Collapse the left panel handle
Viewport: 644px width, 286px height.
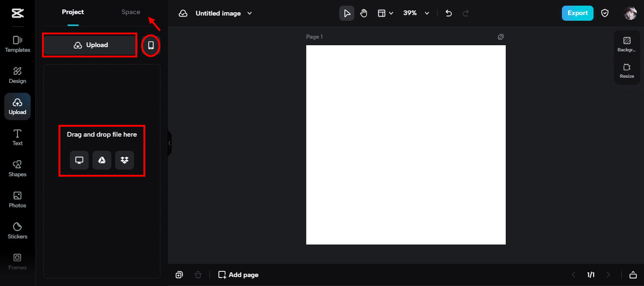coord(170,143)
